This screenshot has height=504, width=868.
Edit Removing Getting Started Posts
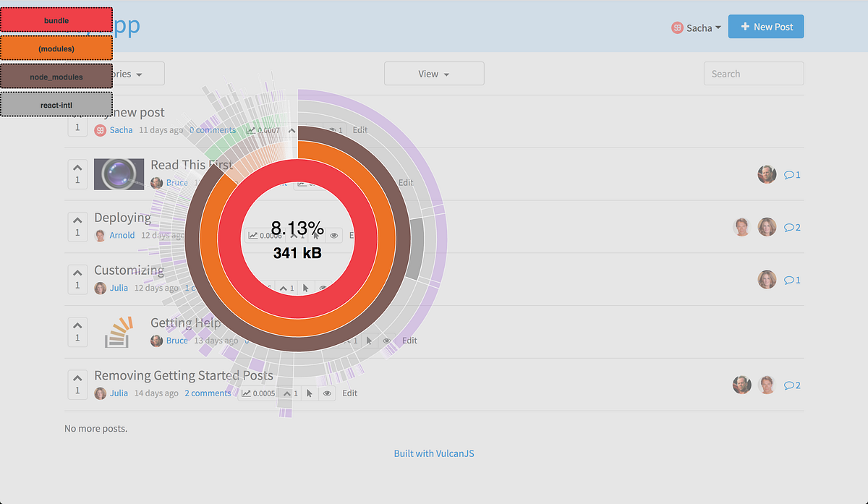click(350, 393)
